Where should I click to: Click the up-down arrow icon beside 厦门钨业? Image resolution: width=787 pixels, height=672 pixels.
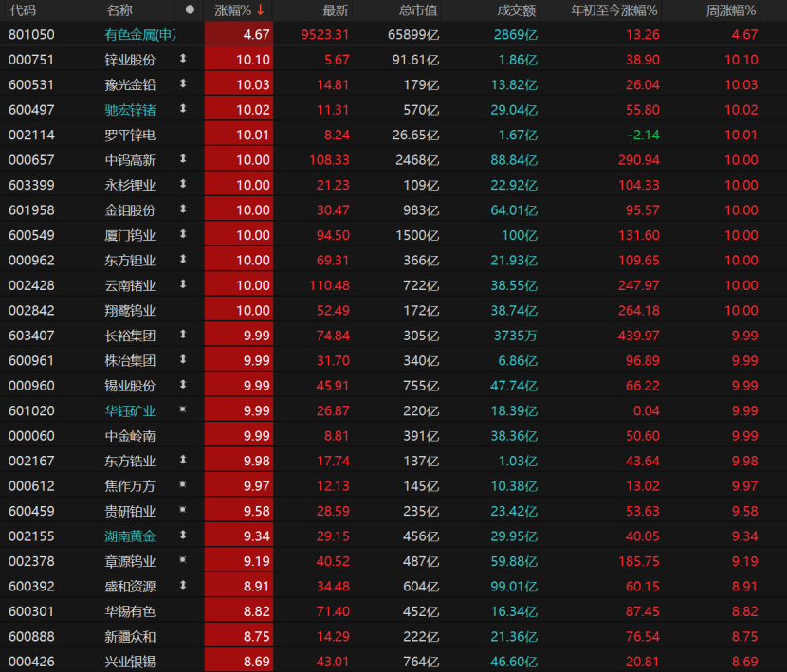tap(183, 234)
